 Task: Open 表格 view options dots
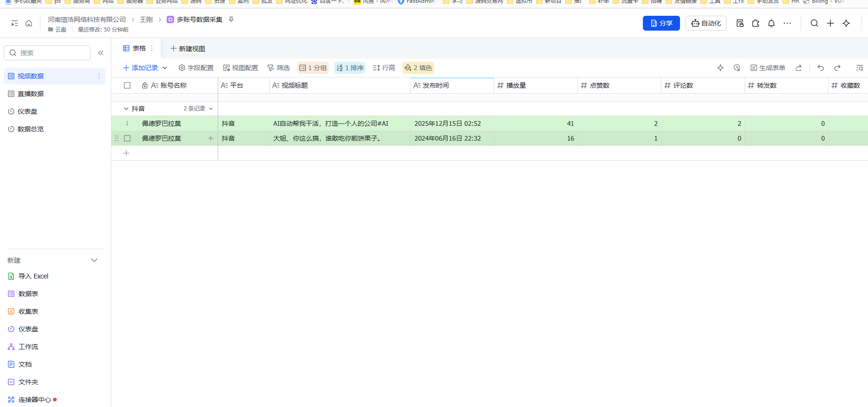tap(152, 48)
